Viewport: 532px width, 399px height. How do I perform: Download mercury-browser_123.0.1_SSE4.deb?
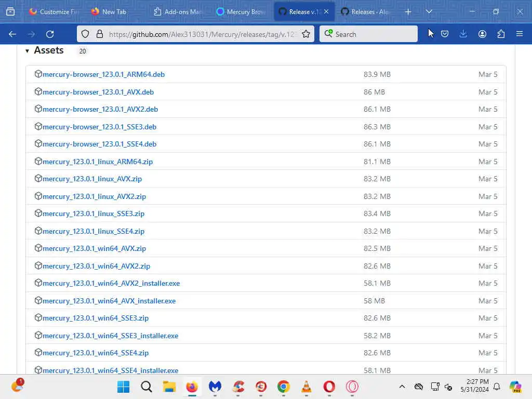(x=99, y=144)
